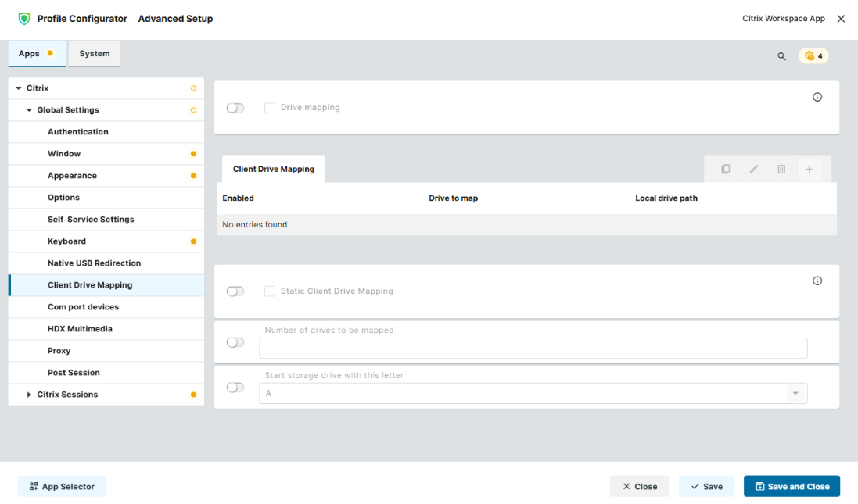Viewport: 858px width, 504px height.
Task: Open the Start storage drive letter dropdown
Action: 795,394
